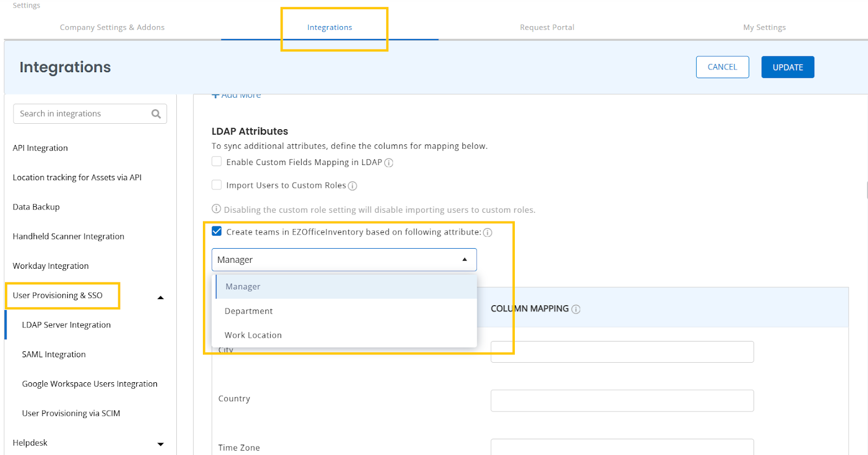Click info icon beside Create teams attribute label
The image size is (868, 455).
(488, 233)
